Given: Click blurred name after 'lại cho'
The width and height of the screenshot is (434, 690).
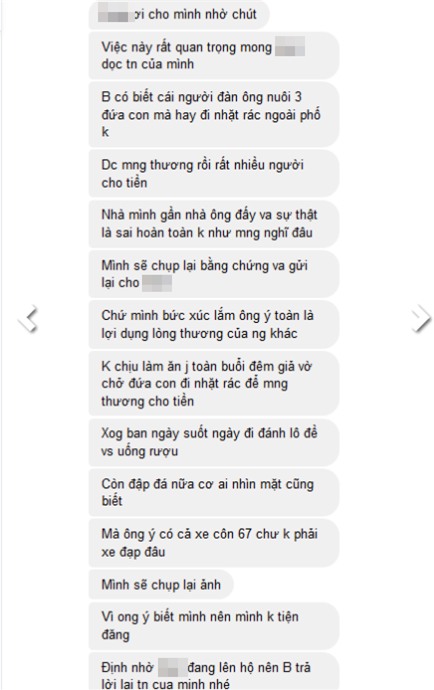Looking at the screenshot, I should [157, 283].
